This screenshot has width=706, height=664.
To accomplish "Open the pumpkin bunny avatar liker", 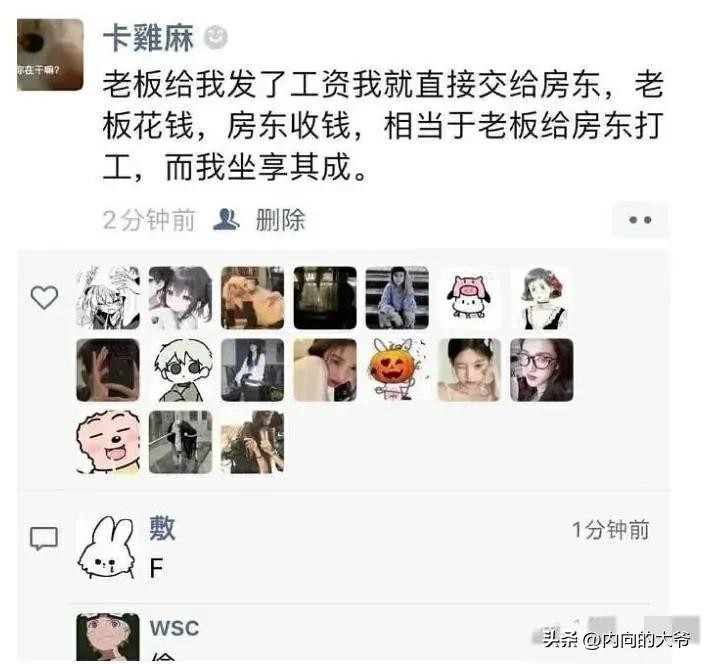I will click(397, 370).
